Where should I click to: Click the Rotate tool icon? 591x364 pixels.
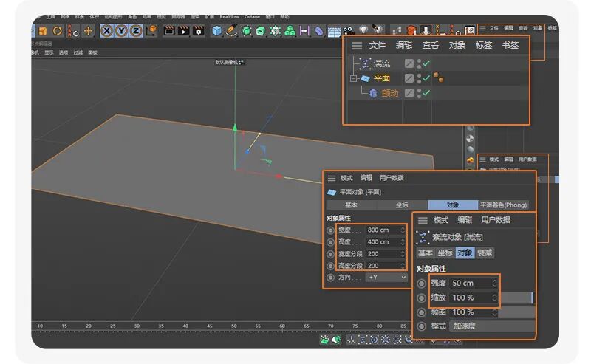click(58, 31)
